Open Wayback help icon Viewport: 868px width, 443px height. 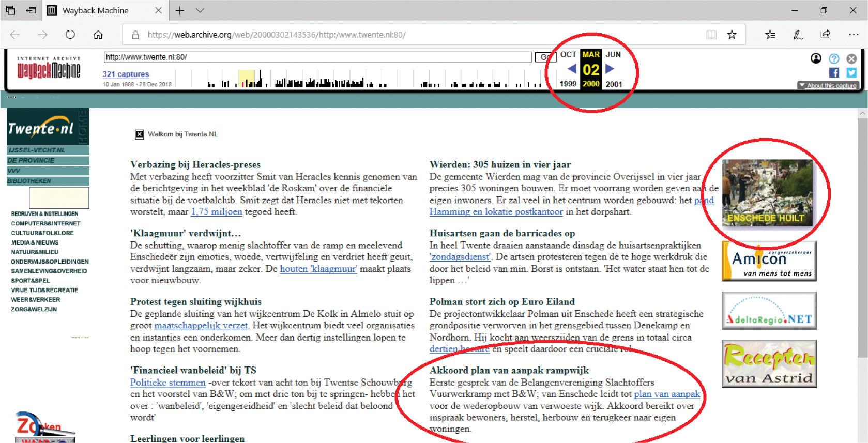[834, 58]
